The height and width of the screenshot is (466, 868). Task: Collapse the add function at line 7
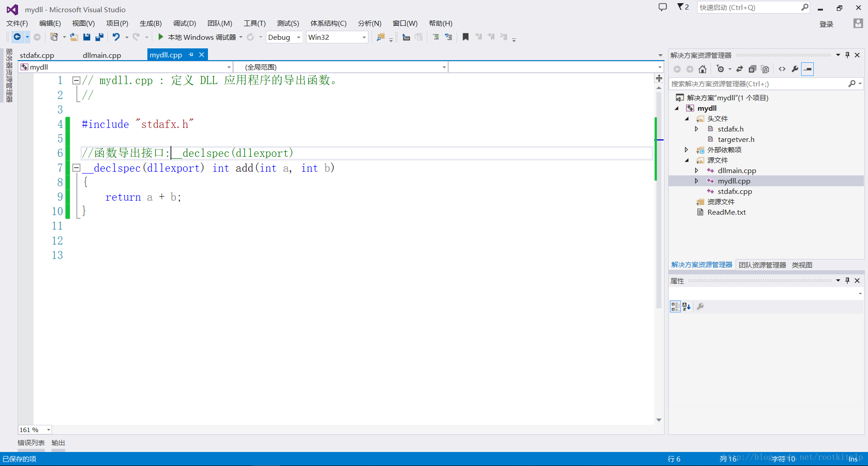tap(76, 168)
